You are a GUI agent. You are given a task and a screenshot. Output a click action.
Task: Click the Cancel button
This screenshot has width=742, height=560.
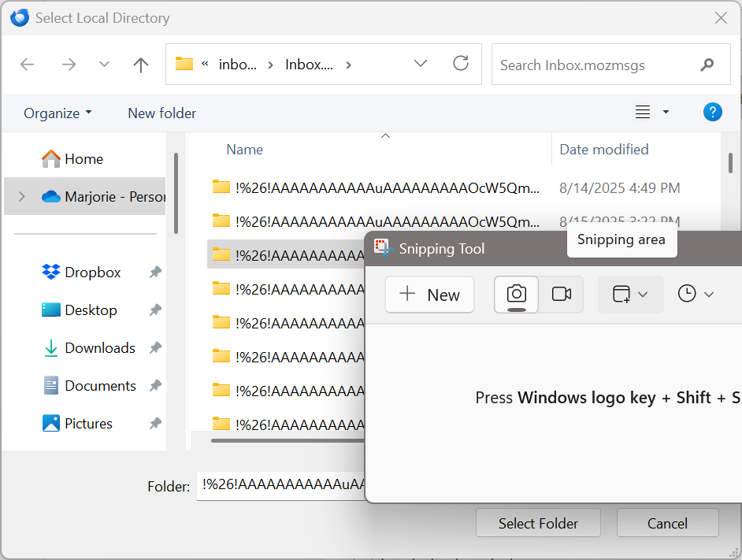667,523
